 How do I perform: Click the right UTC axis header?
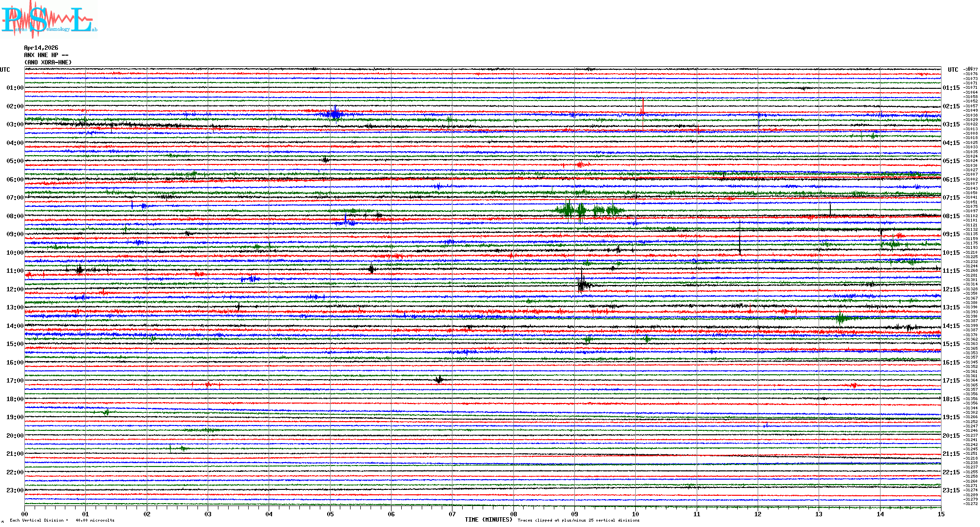tap(953, 70)
